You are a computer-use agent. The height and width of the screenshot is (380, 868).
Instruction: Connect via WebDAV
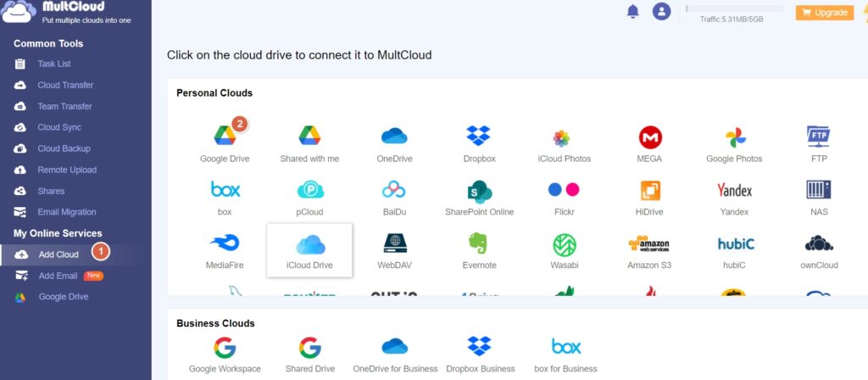point(395,250)
